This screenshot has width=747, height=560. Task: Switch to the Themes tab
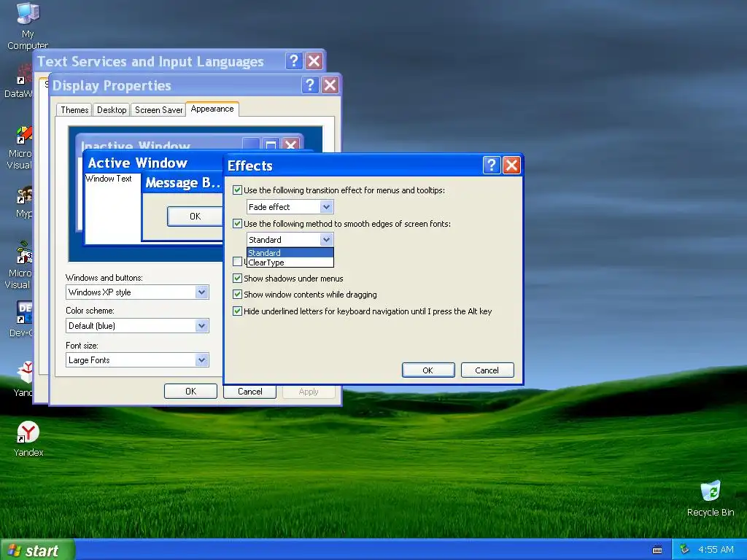coord(74,110)
